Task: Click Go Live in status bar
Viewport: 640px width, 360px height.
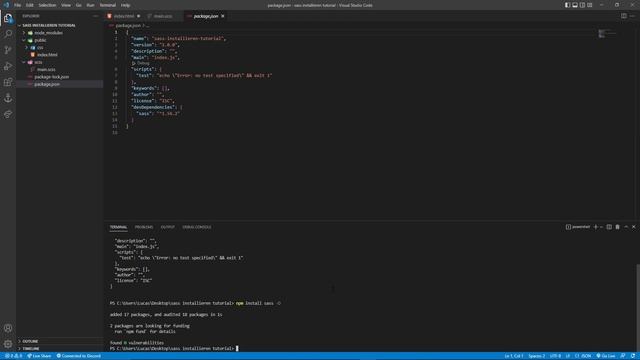Action: [x=606, y=356]
